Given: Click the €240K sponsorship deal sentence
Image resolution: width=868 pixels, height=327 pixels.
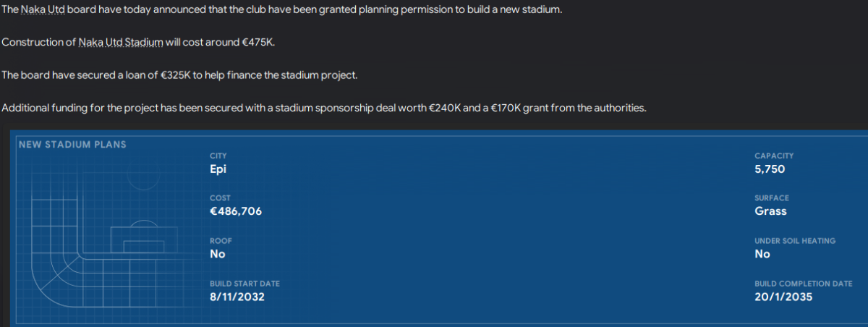Looking at the screenshot, I should 324,109.
